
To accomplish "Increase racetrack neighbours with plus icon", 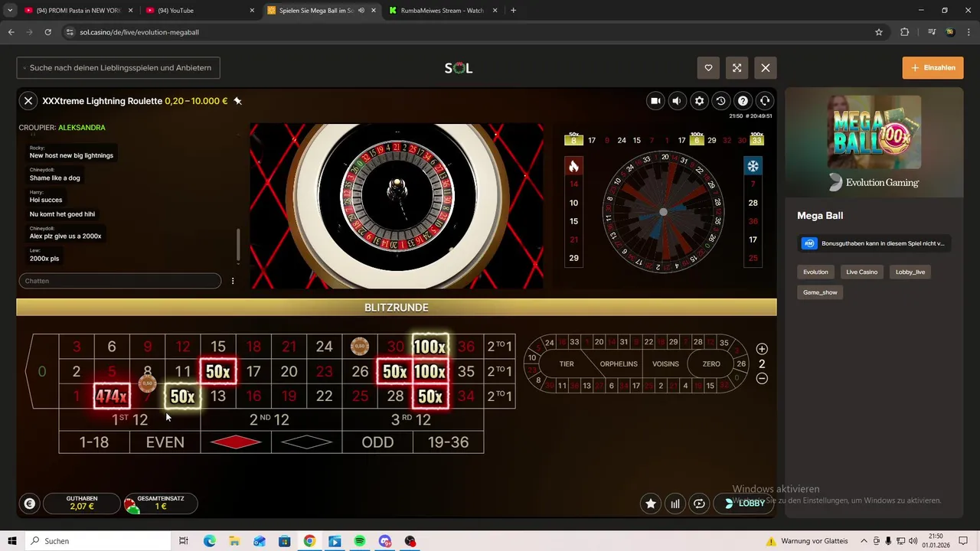I will [x=762, y=349].
